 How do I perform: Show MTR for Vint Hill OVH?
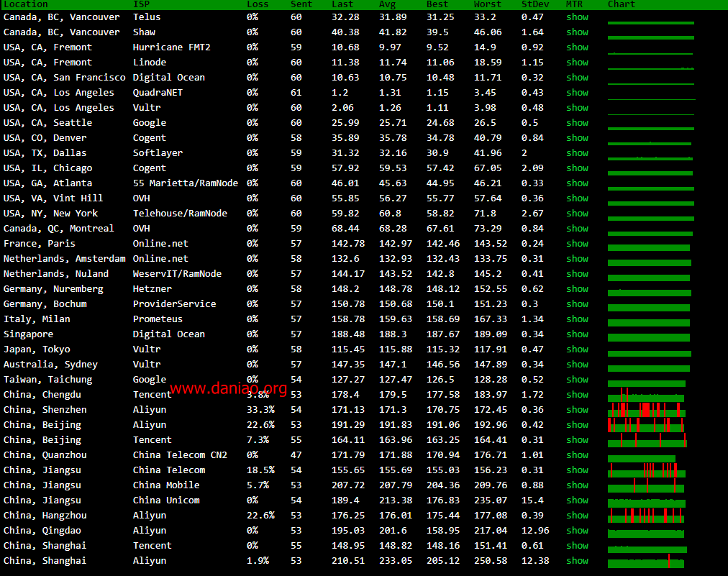click(577, 198)
